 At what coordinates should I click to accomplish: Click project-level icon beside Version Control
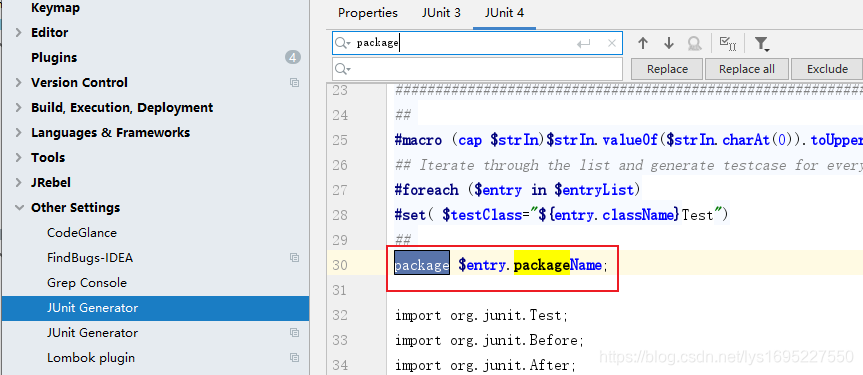pyautogui.click(x=294, y=83)
